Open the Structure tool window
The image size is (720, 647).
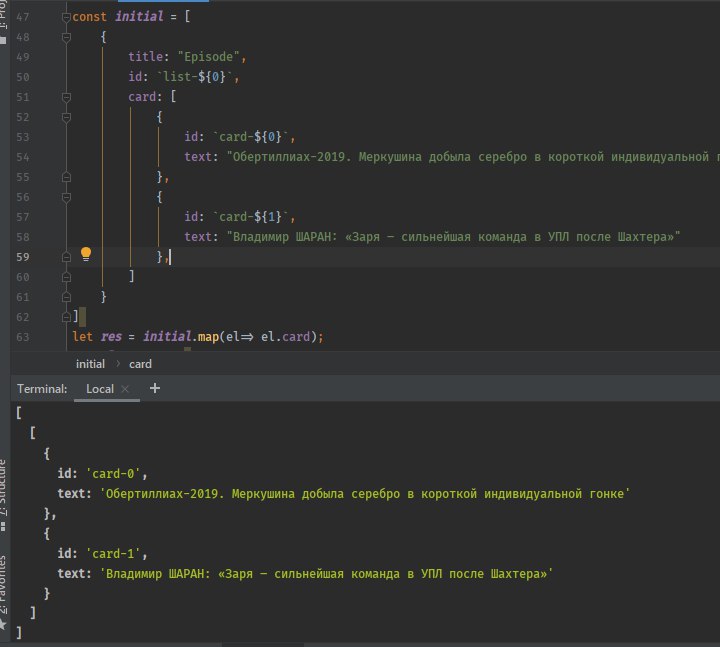[x=4, y=490]
